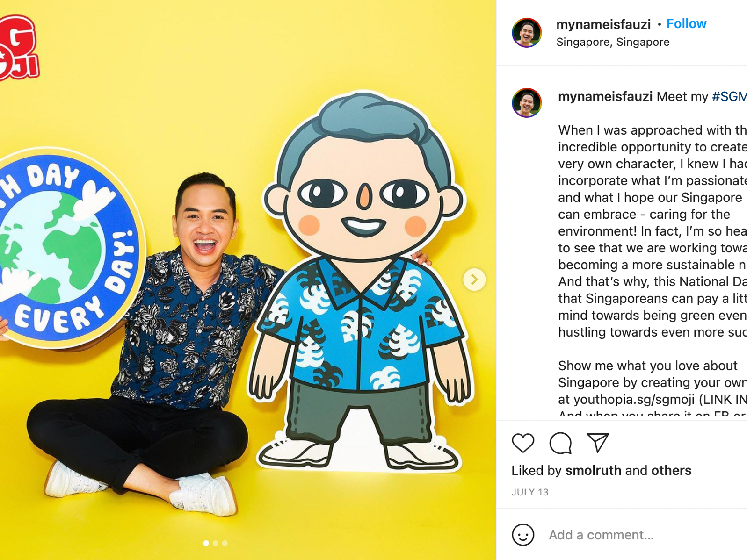Click the post photo of cartoon cutout
The width and height of the screenshot is (747, 560).
tap(248, 280)
